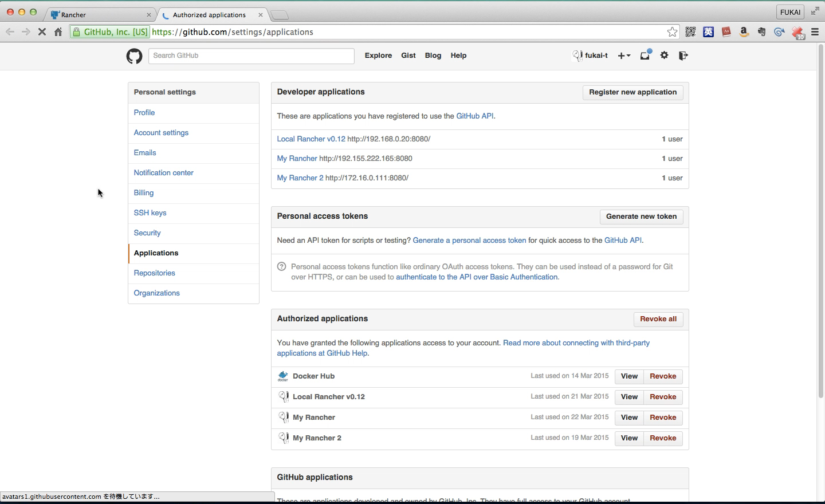Viewport: 825px width, 504px height.
Task: Click the Evernote elephant extension icon
Action: click(762, 32)
